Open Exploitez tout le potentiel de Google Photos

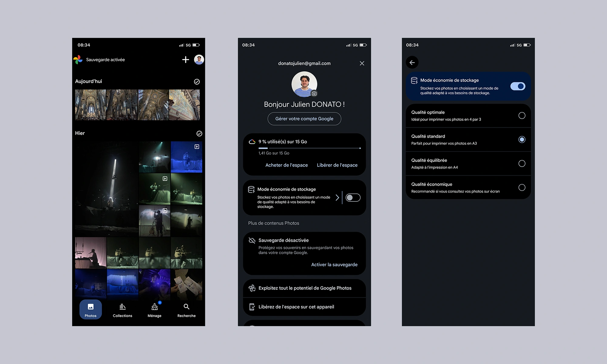coord(304,288)
